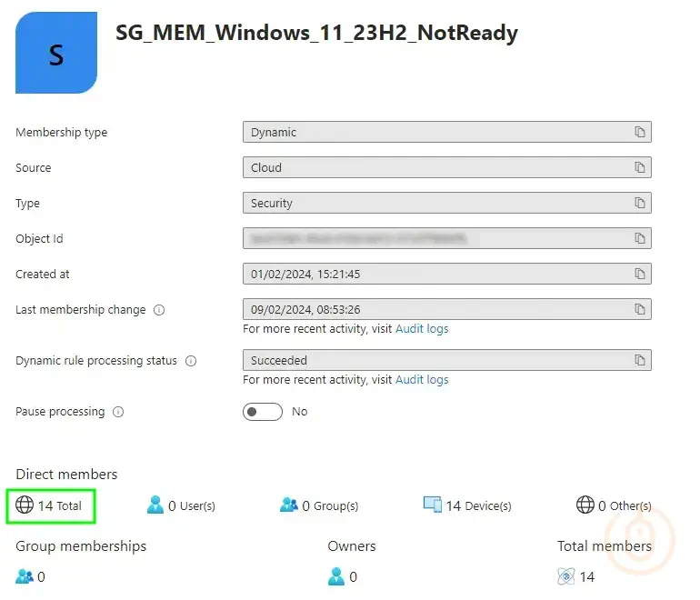Click info icon next to Last membership change
The image size is (700, 600).
[159, 310]
